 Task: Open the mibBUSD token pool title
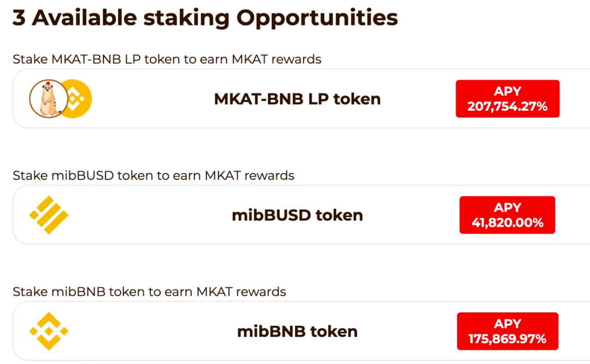pos(297,215)
